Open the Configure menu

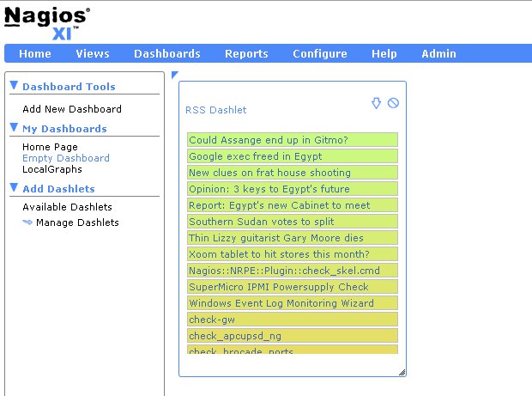319,53
